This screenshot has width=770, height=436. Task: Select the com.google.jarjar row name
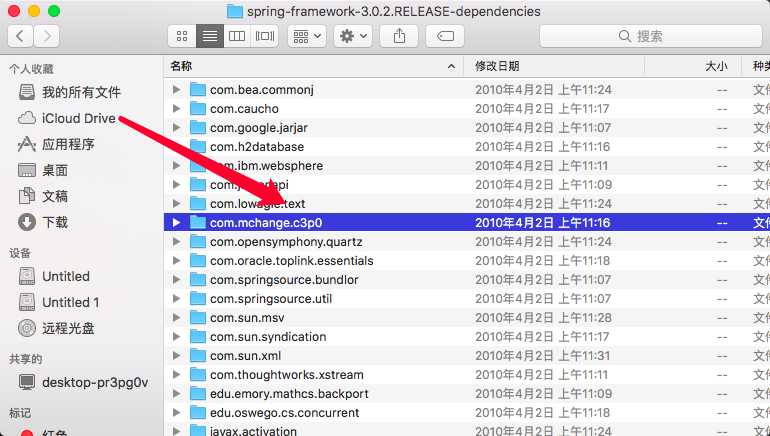click(259, 128)
